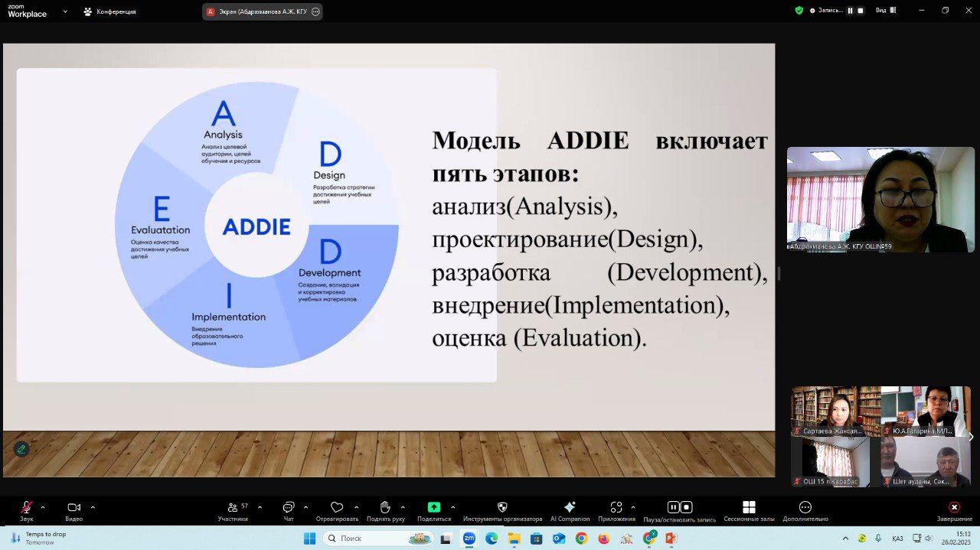Screen dimensions: 980x550
Task: Toggle the camera with the Видео button
Action: click(73, 508)
